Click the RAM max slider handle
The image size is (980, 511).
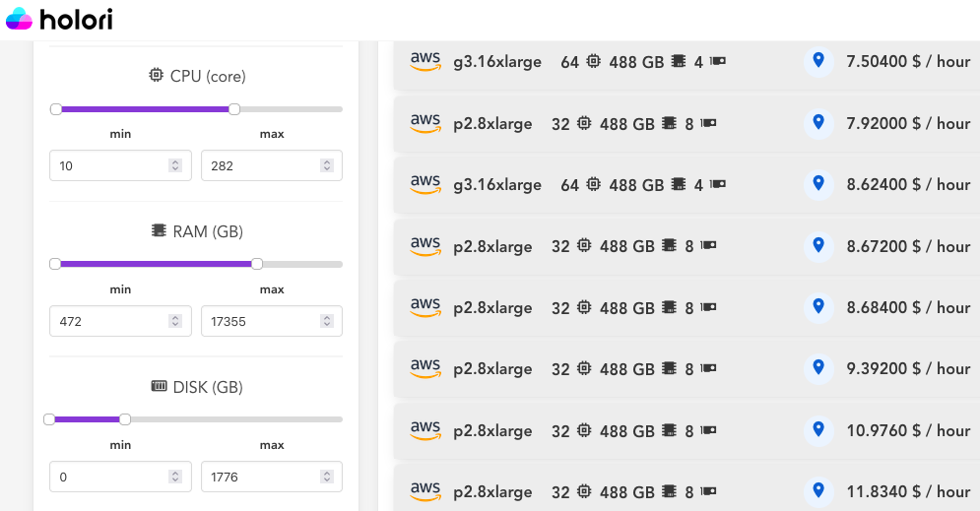point(257,264)
